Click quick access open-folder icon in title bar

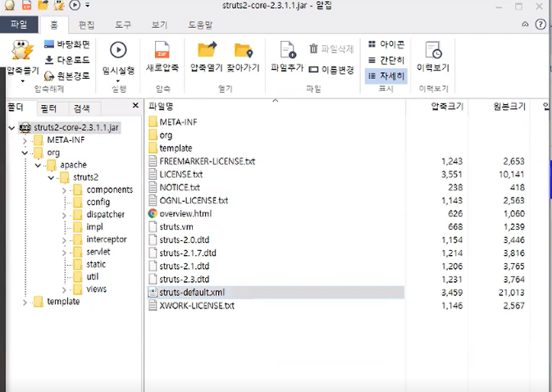43,5
